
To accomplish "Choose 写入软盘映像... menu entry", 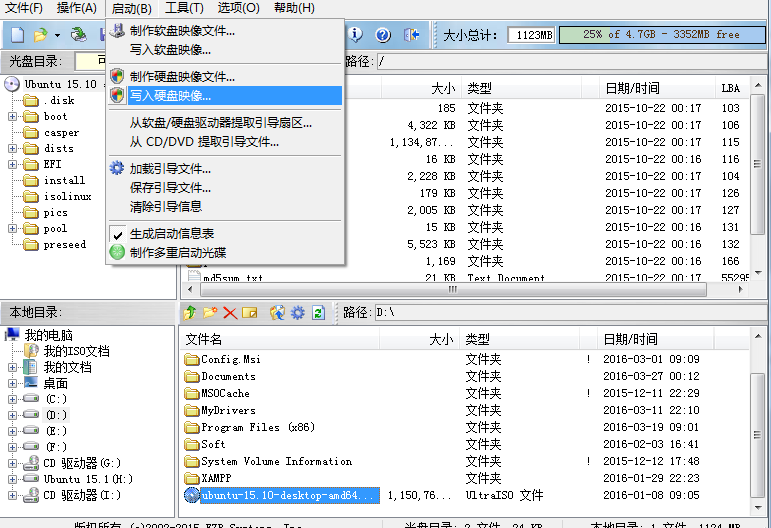I will (x=225, y=50).
